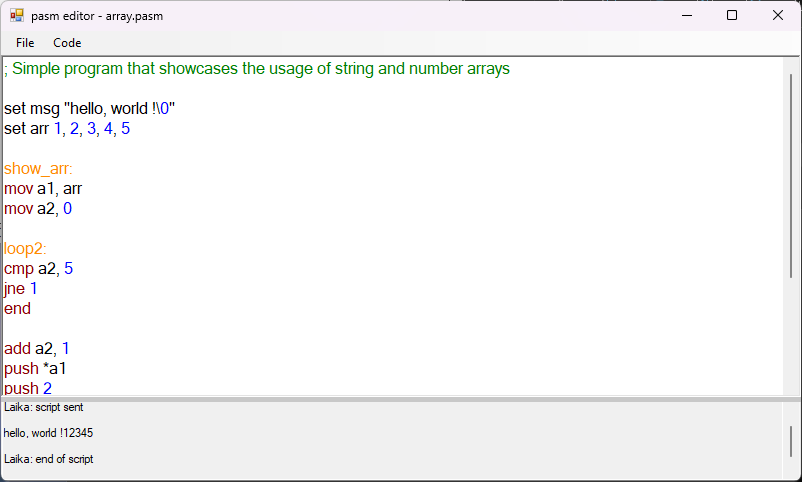The width and height of the screenshot is (802, 482).
Task: Place cursor on 'cmp a2, 5' line
Action: tap(38, 269)
